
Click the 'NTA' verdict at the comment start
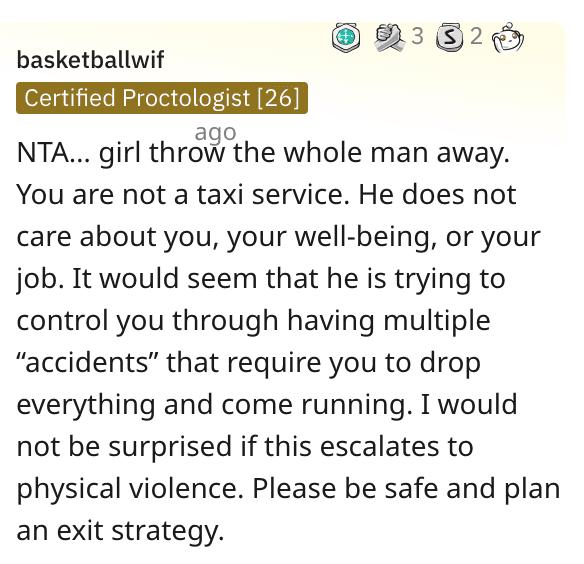click(x=42, y=153)
